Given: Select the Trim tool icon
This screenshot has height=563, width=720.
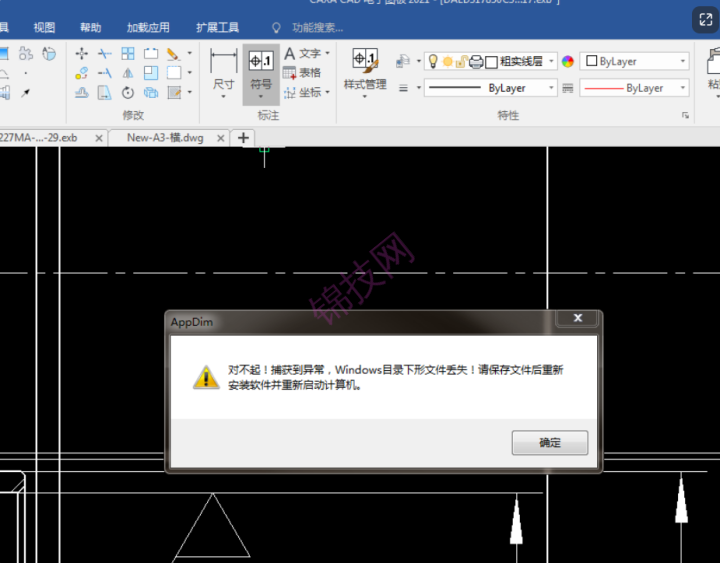Looking at the screenshot, I should pos(105,53).
